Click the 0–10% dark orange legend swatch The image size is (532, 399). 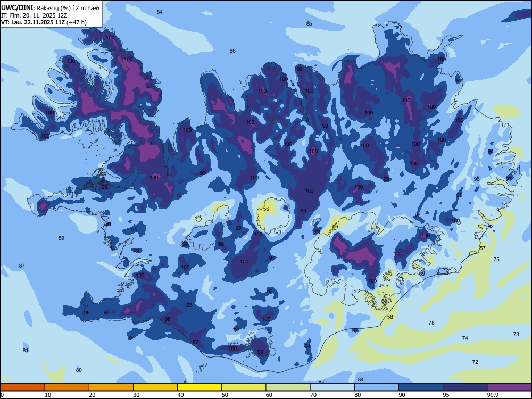22,387
